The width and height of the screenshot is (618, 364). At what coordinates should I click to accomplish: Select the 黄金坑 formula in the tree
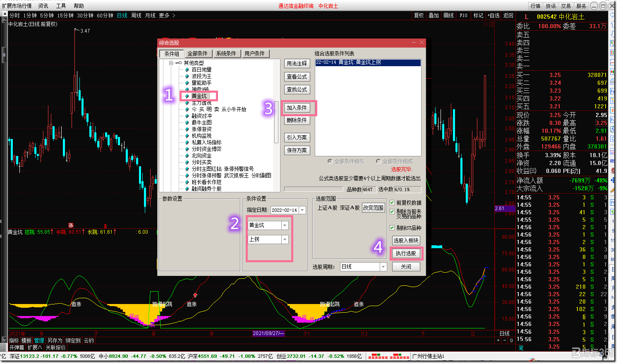pyautogui.click(x=199, y=96)
